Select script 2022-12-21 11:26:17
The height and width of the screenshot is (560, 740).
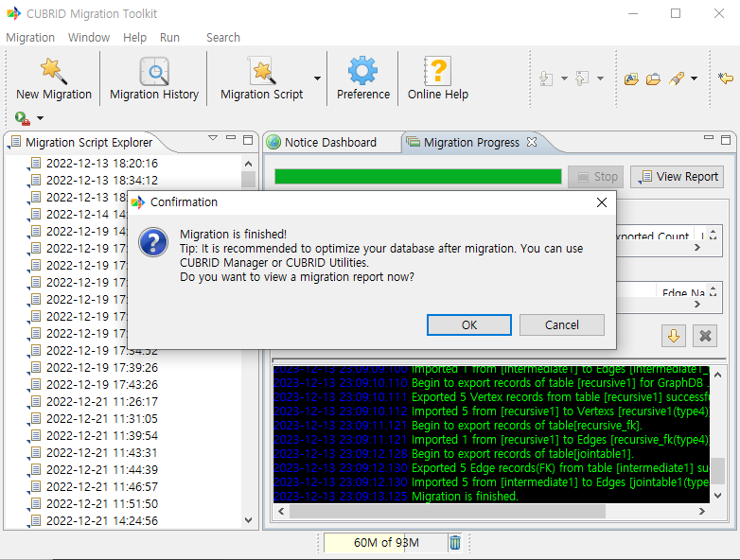pos(102,401)
